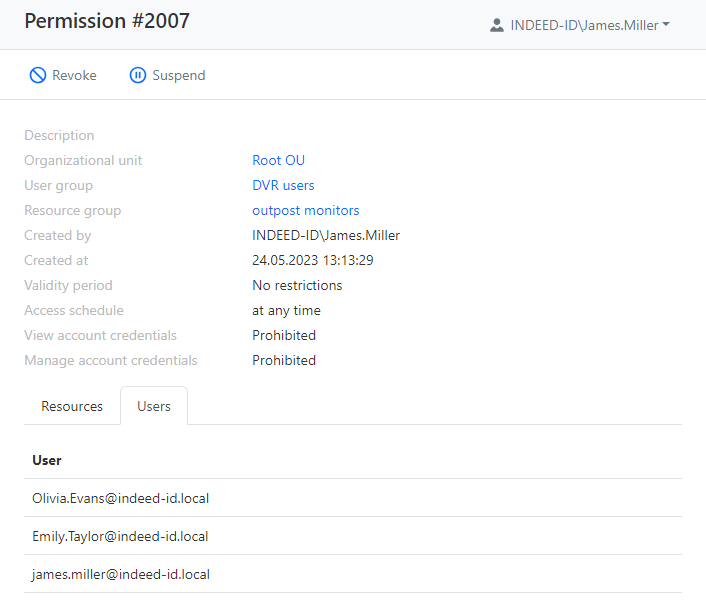
Task: Select the Users tab
Action: click(154, 406)
